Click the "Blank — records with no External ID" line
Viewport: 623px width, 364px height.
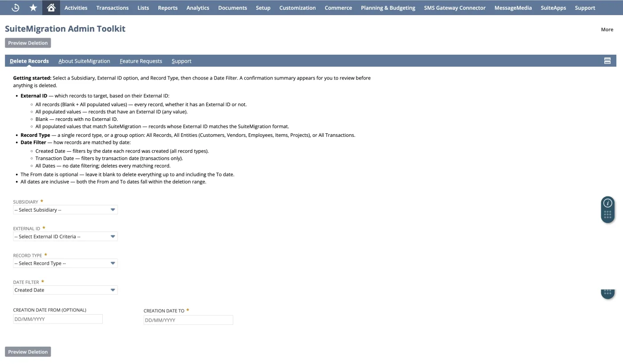click(x=77, y=119)
